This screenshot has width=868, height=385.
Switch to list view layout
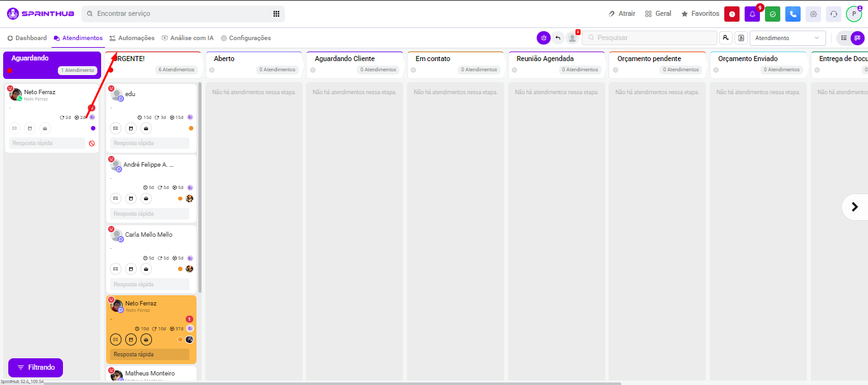(844, 38)
